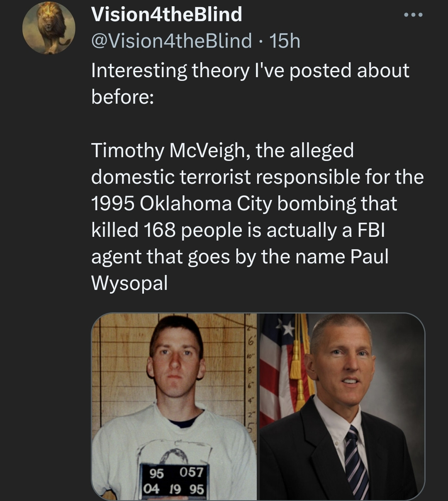This screenshot has height=501, width=448.
Task: Open the left mugshot photo
Action: [174, 406]
